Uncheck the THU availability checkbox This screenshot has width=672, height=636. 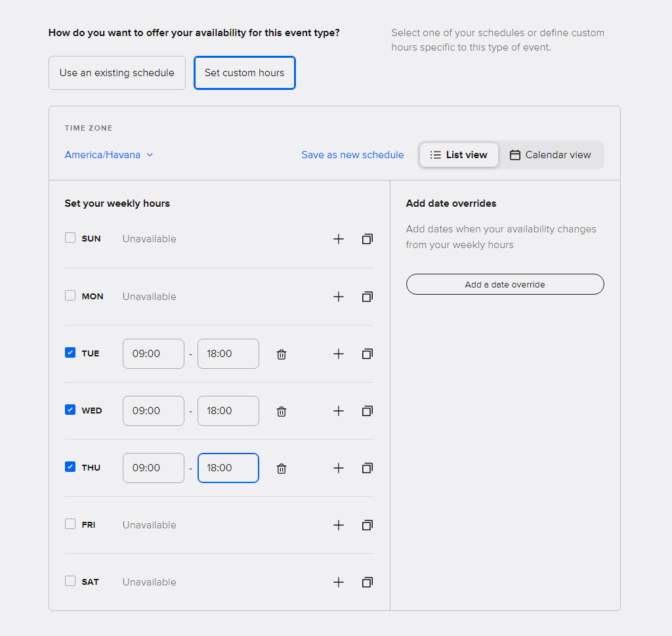coord(70,467)
